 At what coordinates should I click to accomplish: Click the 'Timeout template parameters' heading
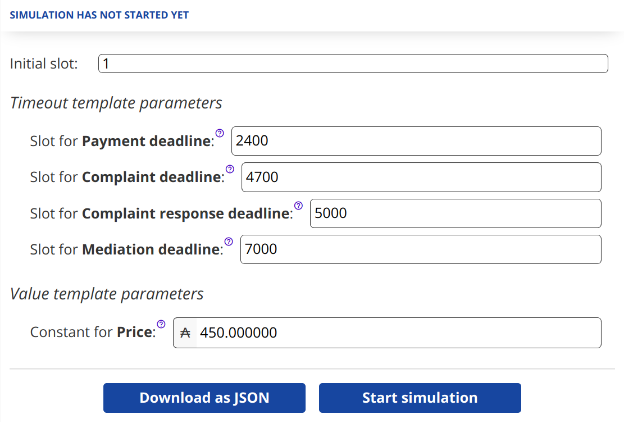(x=116, y=103)
